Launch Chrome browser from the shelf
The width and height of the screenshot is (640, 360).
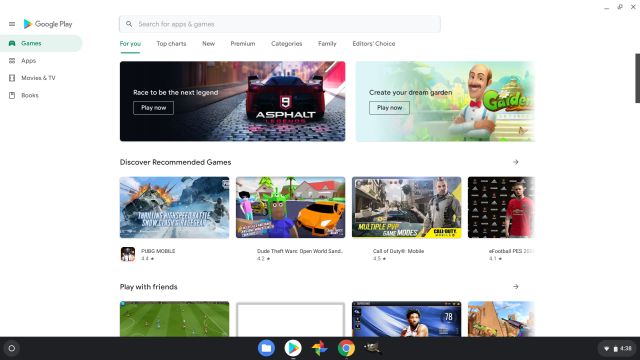(x=346, y=348)
